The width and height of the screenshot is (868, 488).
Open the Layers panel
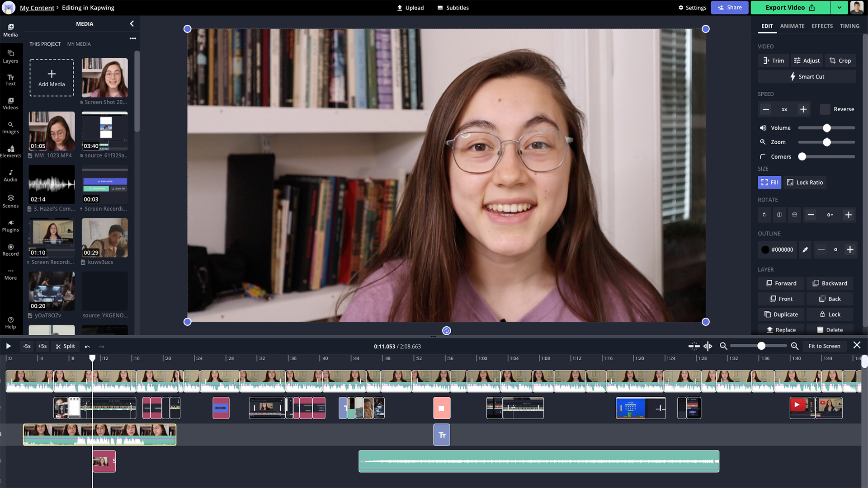click(x=10, y=55)
